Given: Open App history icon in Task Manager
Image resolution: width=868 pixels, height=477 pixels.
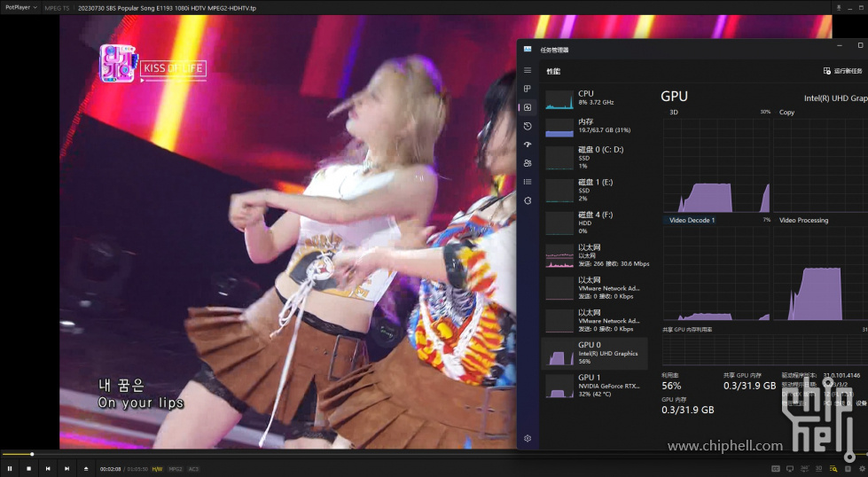Looking at the screenshot, I should (x=528, y=126).
